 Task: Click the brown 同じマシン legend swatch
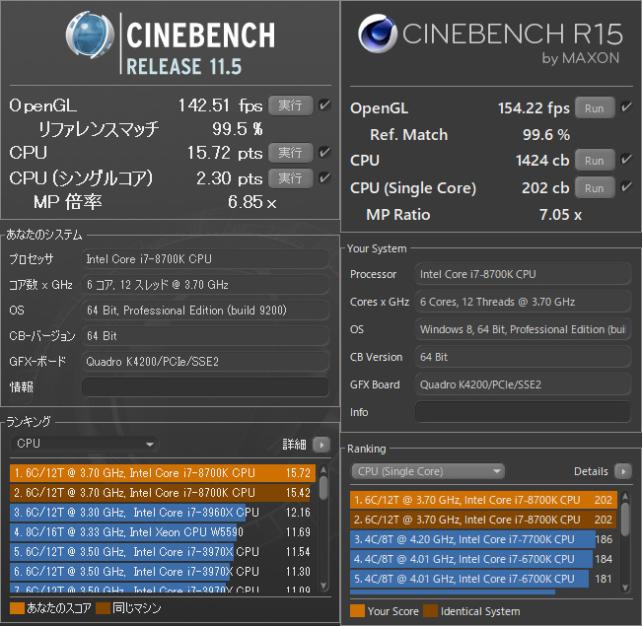(103, 608)
